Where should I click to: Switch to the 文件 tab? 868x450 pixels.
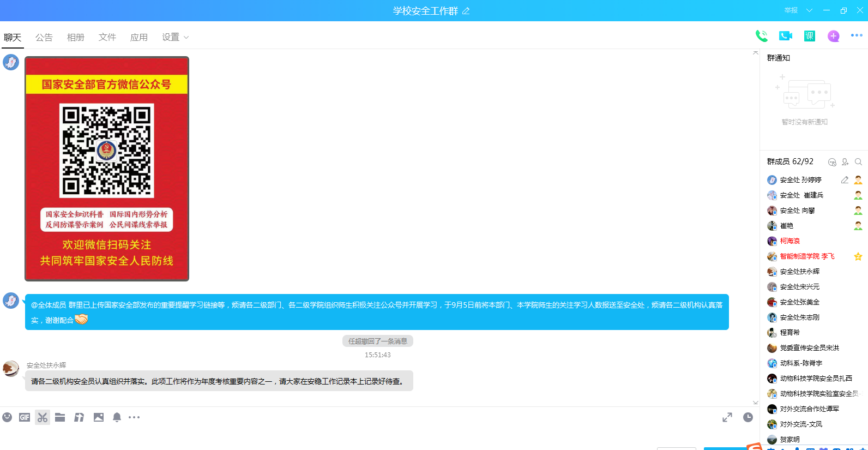click(x=107, y=37)
